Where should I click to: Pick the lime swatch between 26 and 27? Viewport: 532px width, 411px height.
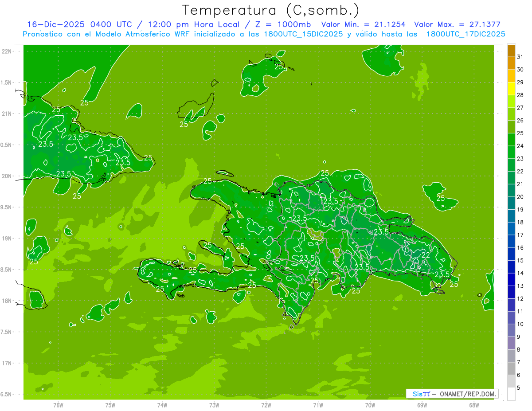tap(511, 114)
